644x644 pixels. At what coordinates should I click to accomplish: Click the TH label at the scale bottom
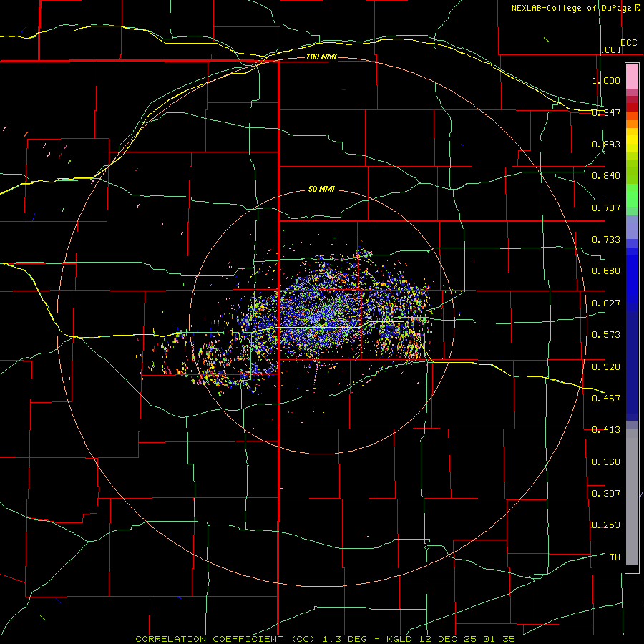tap(615, 557)
